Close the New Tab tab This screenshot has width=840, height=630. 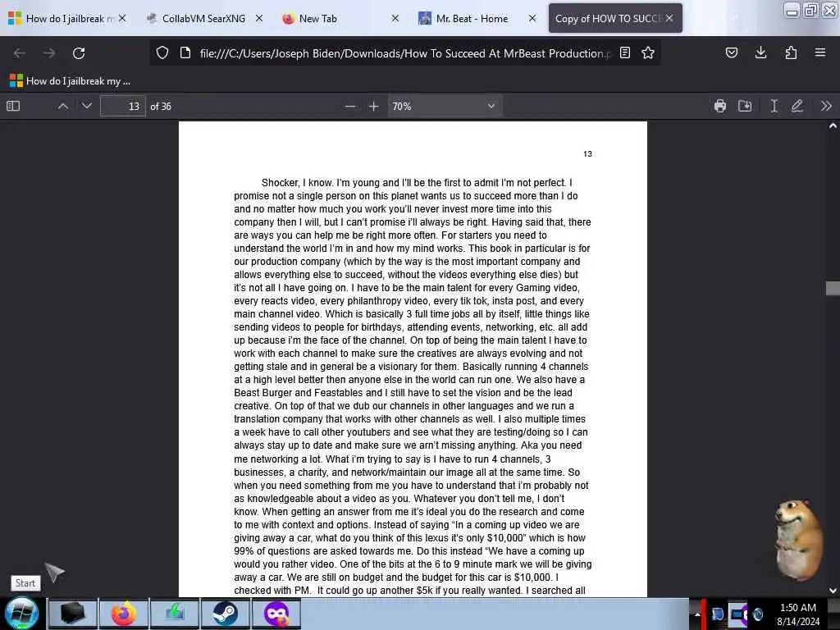[395, 18]
